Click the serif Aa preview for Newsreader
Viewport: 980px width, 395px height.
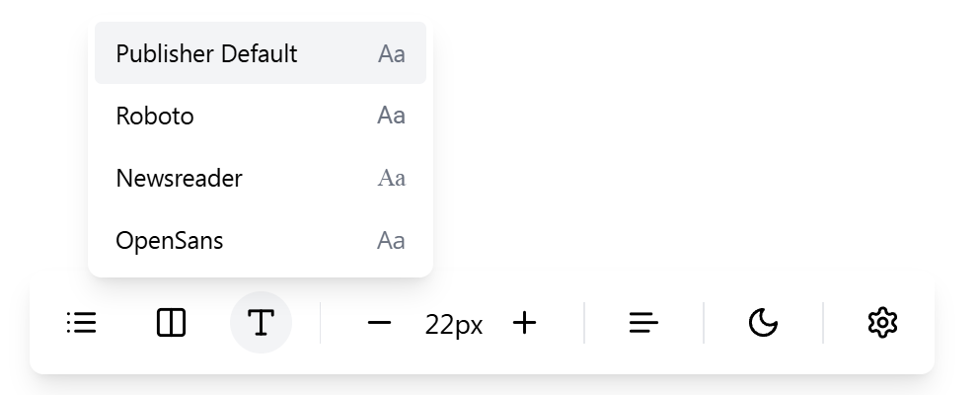[x=391, y=178]
